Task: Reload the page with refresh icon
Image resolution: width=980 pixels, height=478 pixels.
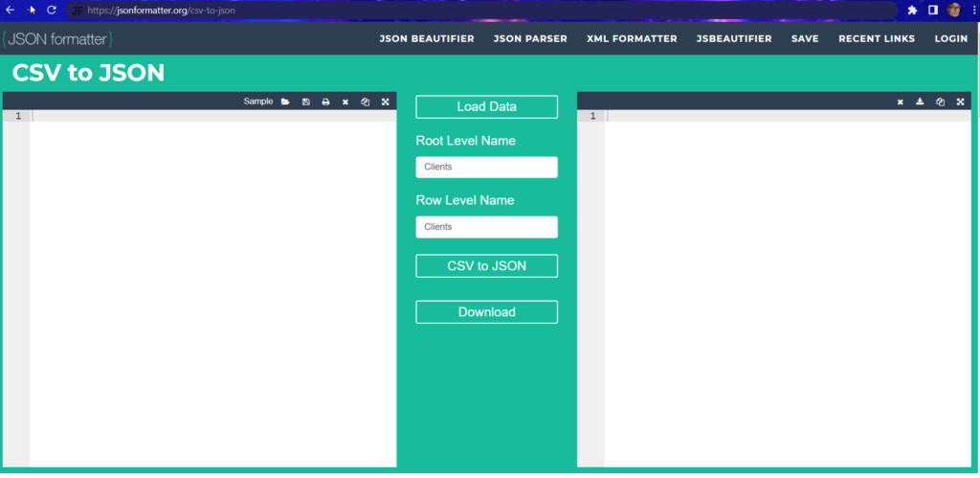Action: pos(52,10)
